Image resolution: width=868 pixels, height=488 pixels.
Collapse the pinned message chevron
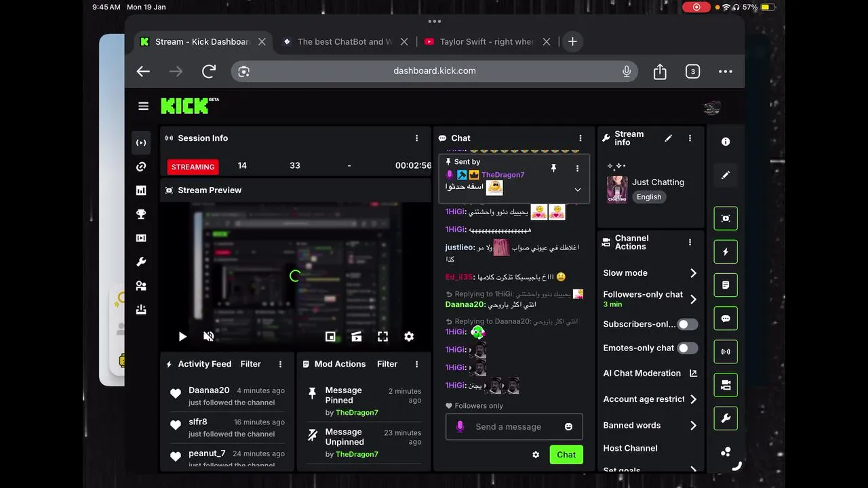tap(578, 190)
